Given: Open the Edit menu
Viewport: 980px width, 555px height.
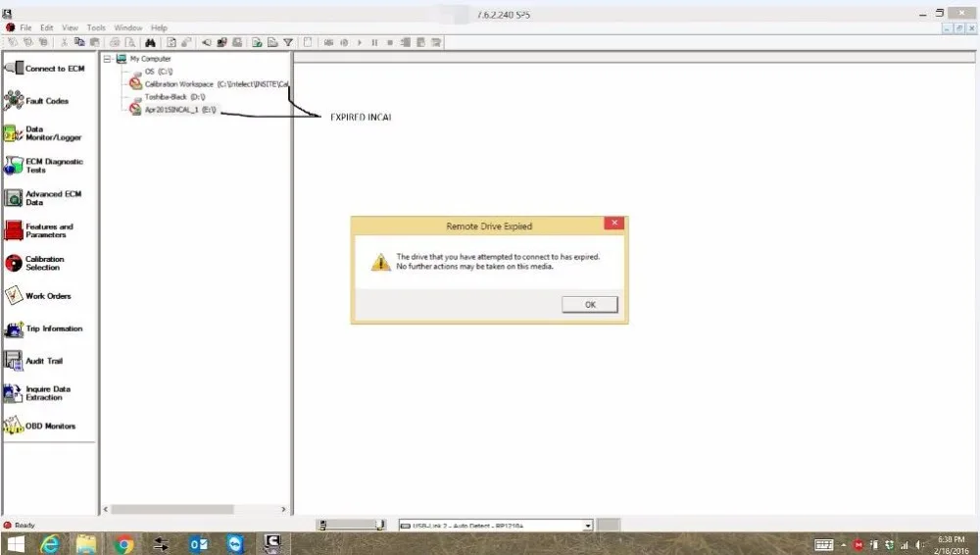Looking at the screenshot, I should 47,27.
